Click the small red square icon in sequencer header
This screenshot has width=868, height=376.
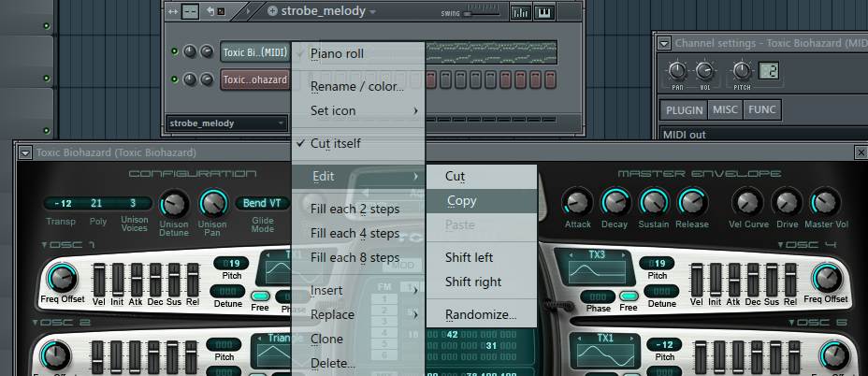[x=222, y=11]
